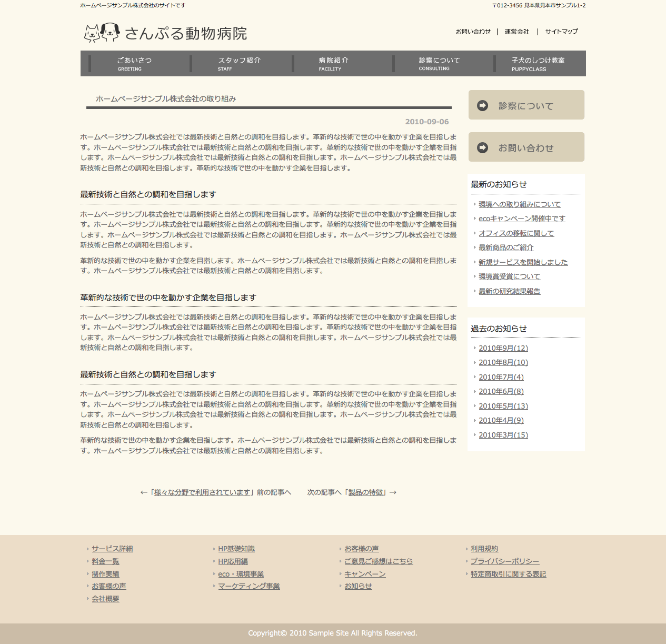Open news link 環境賞受賞について
Viewport: 666px width, 644px height.
tap(509, 276)
